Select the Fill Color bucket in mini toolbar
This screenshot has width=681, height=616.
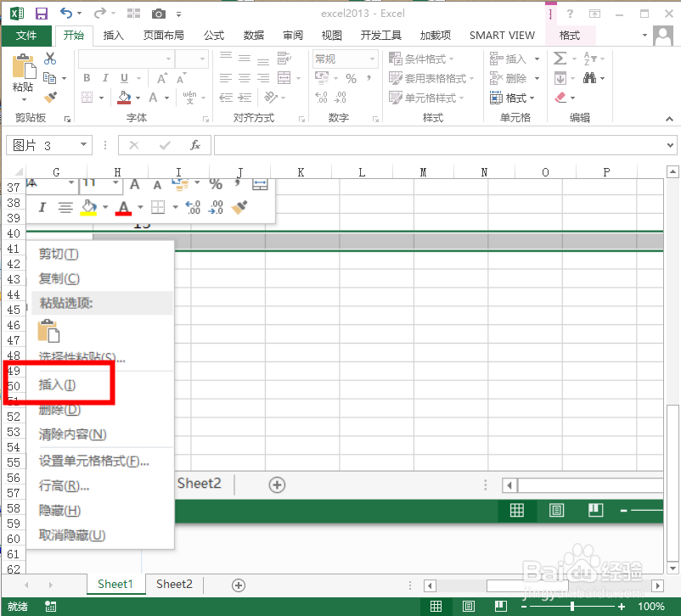pyautogui.click(x=87, y=206)
